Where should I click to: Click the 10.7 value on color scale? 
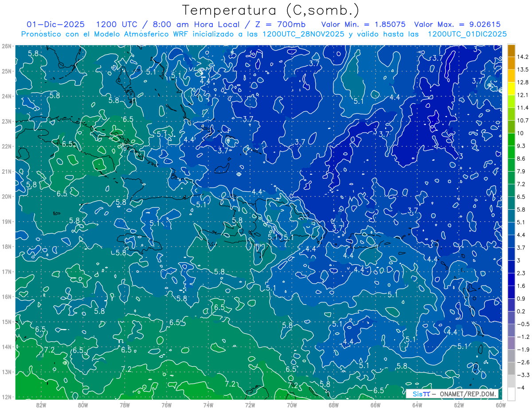522,120
